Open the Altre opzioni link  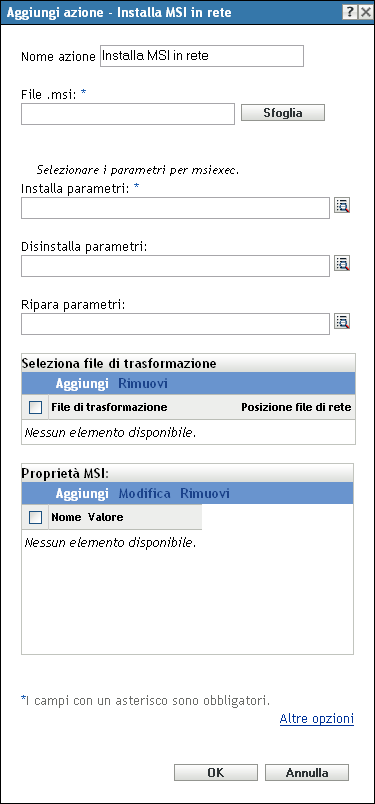tap(317, 719)
